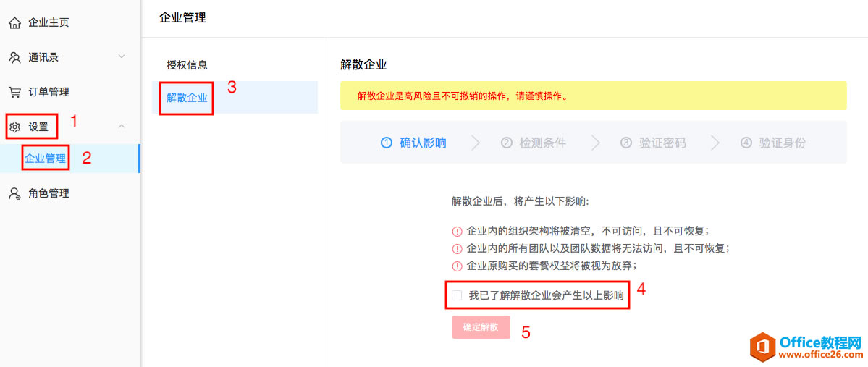Open the 角色管理 menu item
868x367 pixels.
[x=49, y=193]
